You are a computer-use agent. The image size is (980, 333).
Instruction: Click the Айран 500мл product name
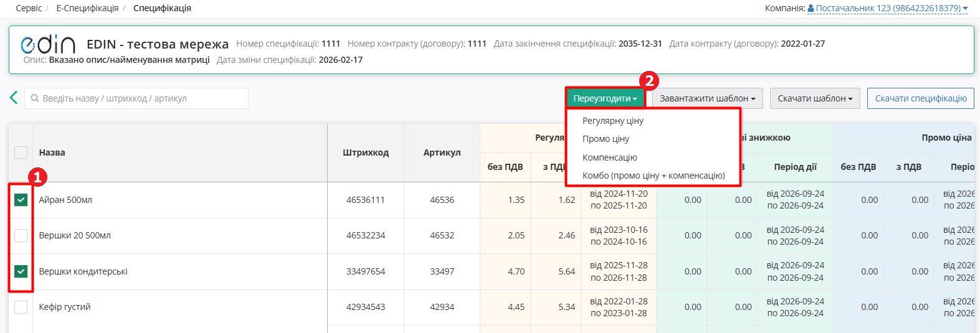pyautogui.click(x=65, y=200)
